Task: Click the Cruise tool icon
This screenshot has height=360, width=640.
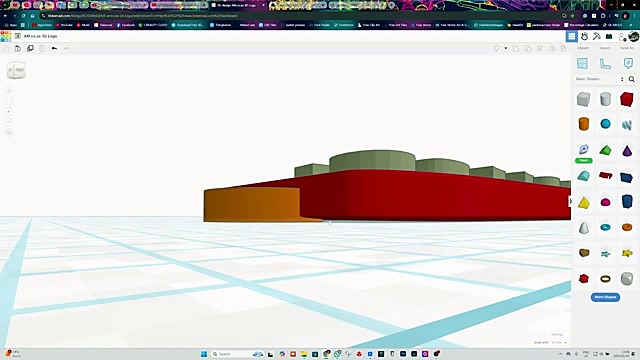Action: coord(563,49)
